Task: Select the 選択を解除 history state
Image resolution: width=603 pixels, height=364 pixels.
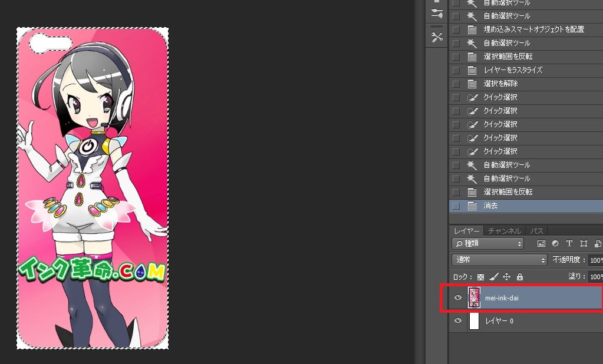Action: point(526,84)
